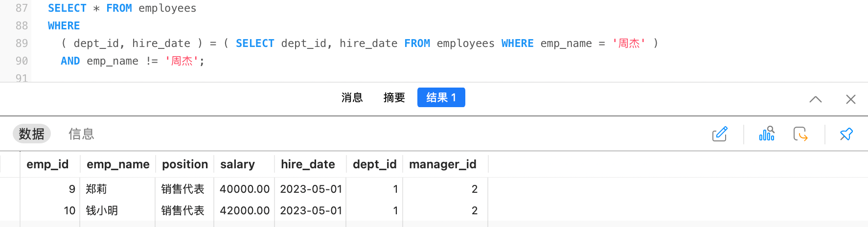
Task: Place cursor on the WHERE keyword line 88
Action: point(64,26)
